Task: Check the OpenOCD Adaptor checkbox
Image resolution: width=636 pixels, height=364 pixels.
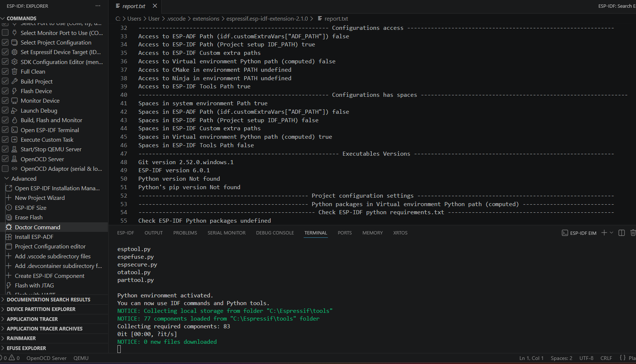Action: [5, 169]
